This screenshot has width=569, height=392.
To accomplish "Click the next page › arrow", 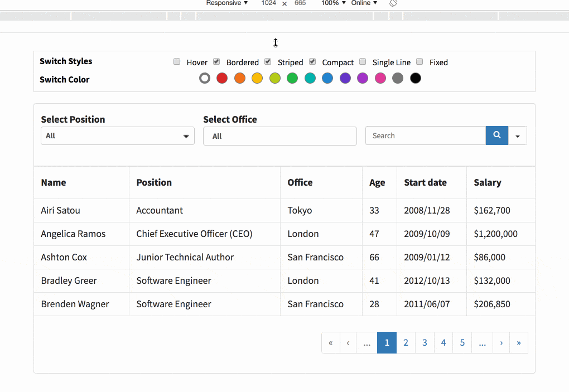I will click(x=501, y=342).
